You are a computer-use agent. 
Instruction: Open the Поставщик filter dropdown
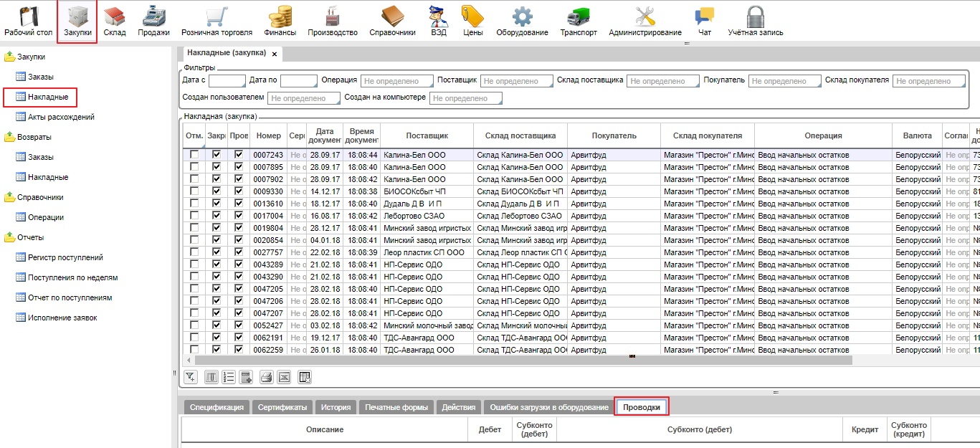pos(516,82)
